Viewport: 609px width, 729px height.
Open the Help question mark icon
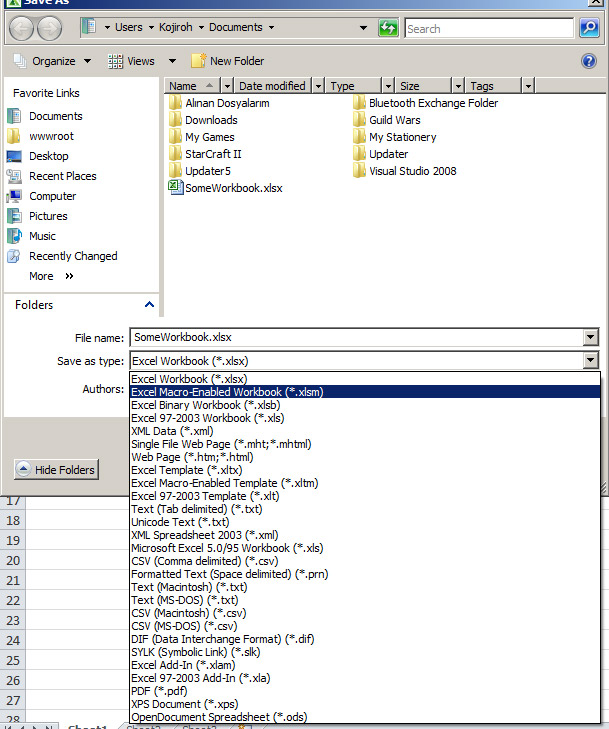coord(589,61)
